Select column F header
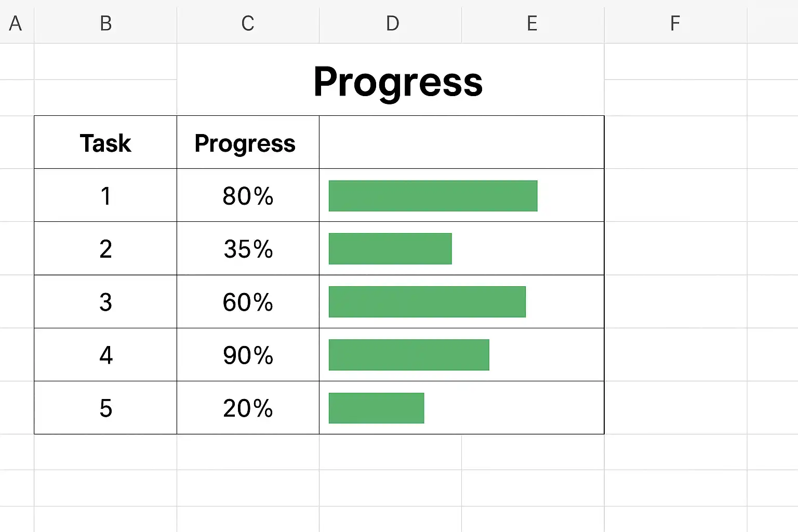 tap(675, 23)
